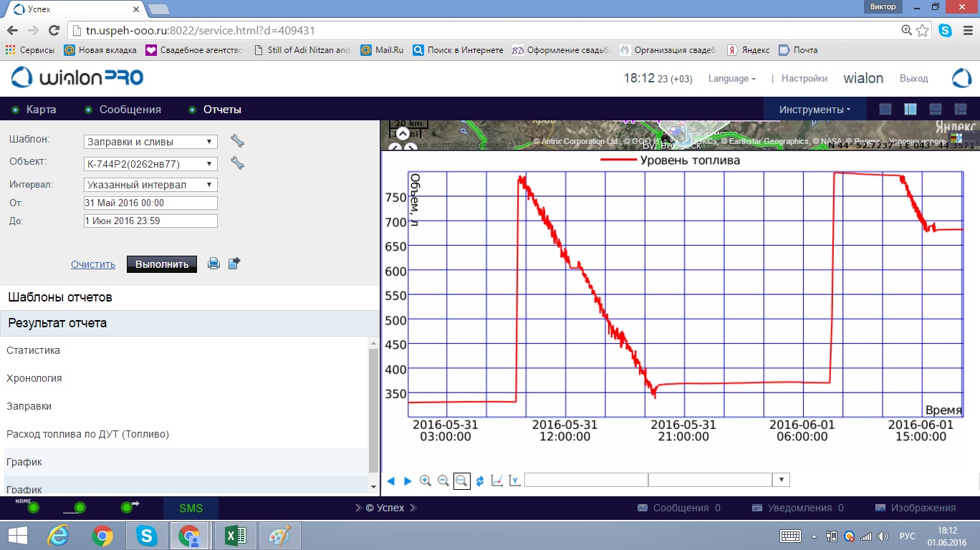Click the print report icon
Screen dimensions: 980x550
tap(213, 264)
